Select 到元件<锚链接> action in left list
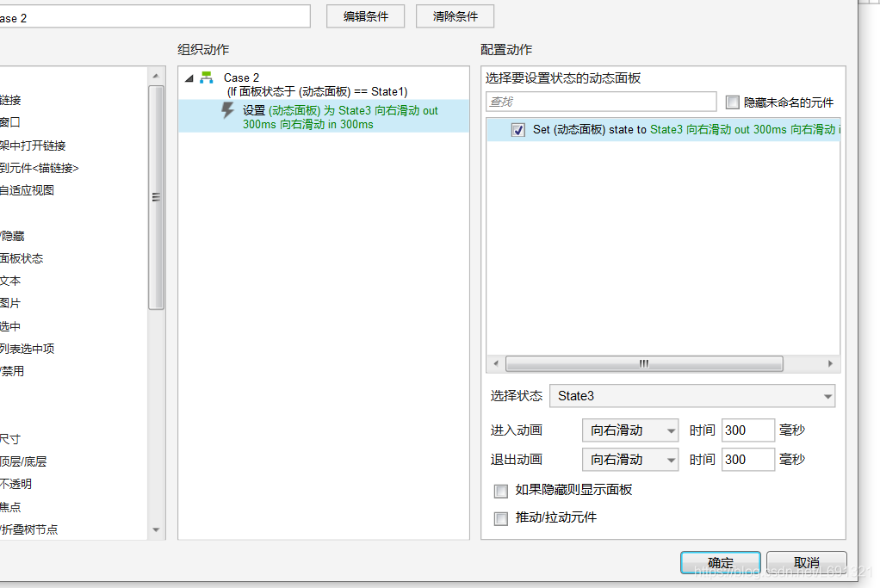 tap(40, 169)
